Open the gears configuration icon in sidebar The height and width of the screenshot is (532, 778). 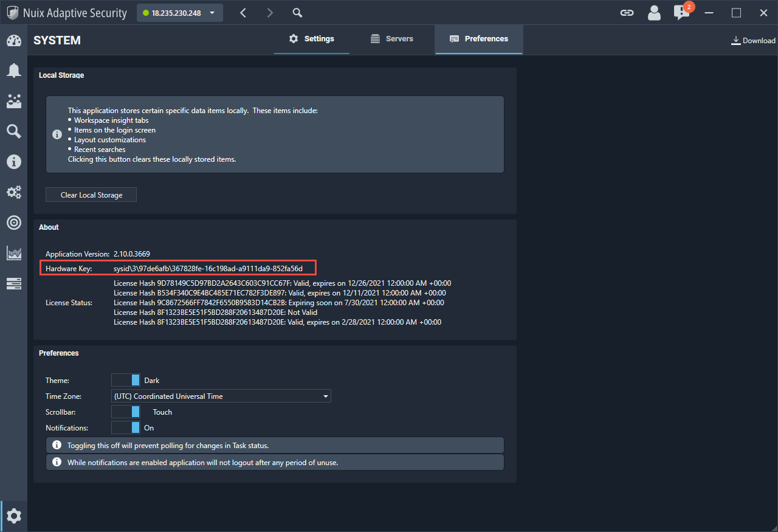(x=13, y=192)
